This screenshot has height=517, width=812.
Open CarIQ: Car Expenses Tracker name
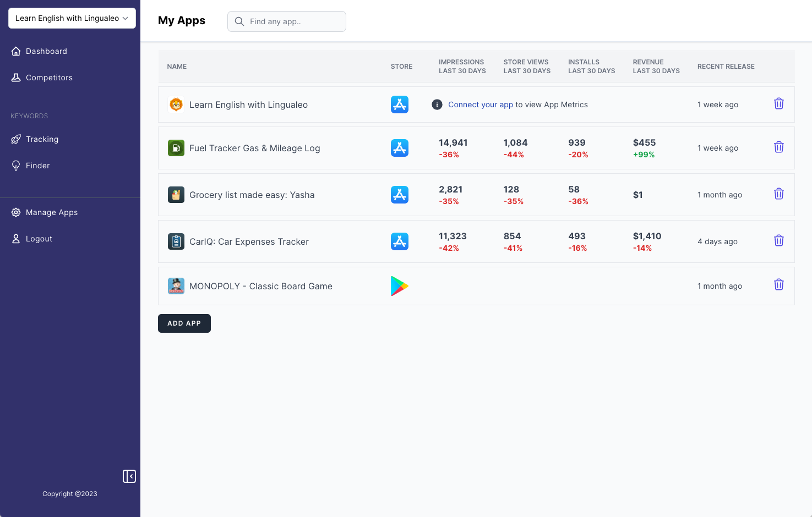pos(249,241)
